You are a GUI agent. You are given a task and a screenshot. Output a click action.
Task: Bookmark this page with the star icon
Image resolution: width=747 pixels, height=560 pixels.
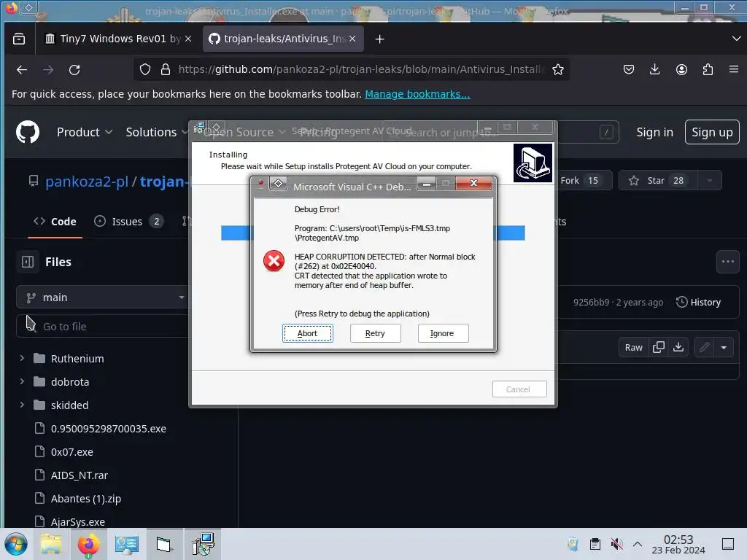tap(558, 69)
